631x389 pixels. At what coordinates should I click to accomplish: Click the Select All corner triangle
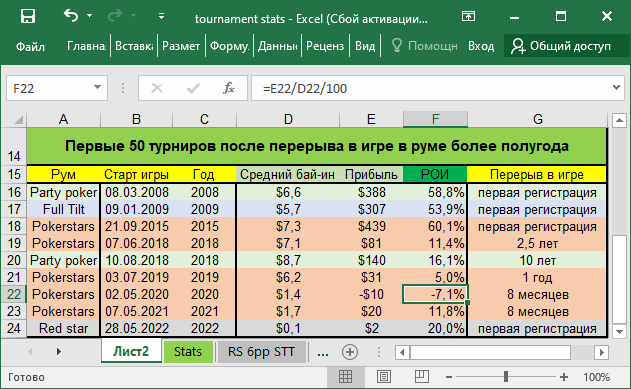click(x=19, y=119)
